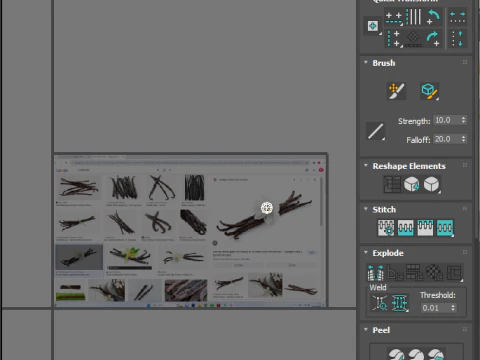The image size is (480, 360).
Task: Select the Relax brush icon
Action: tap(430, 91)
